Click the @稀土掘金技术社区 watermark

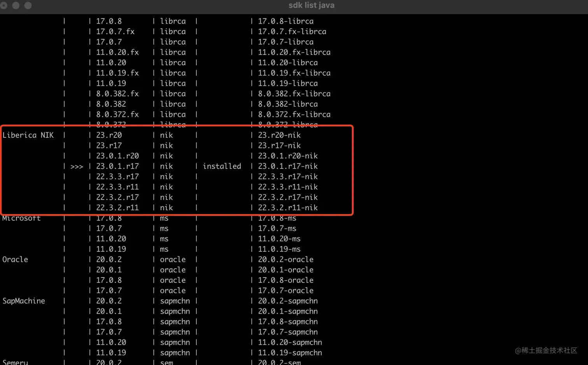click(546, 351)
